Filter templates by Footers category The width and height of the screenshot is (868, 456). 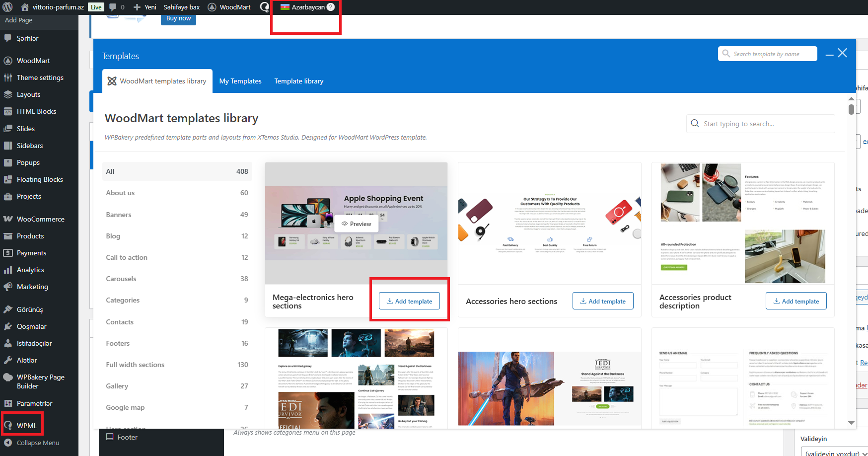coord(177,343)
